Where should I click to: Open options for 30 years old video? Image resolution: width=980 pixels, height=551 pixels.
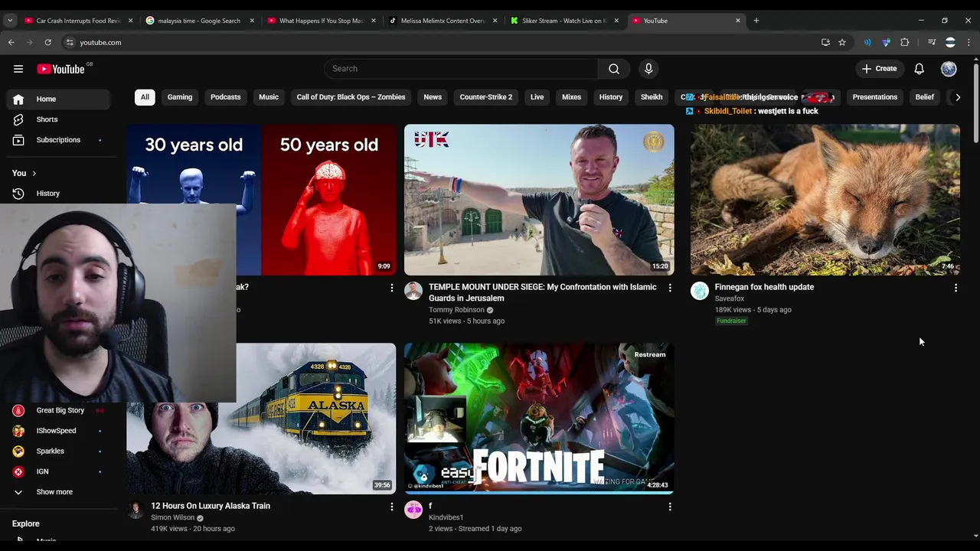click(x=392, y=288)
